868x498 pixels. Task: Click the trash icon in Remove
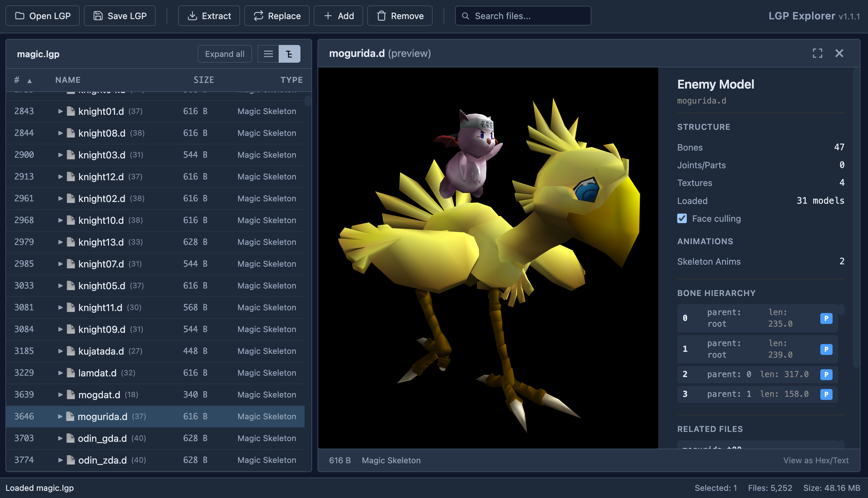coord(381,16)
